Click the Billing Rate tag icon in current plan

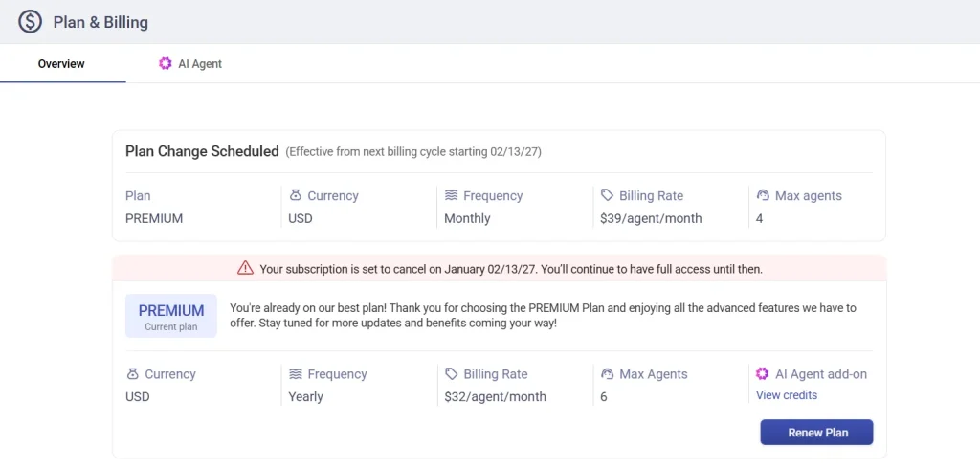pos(452,374)
